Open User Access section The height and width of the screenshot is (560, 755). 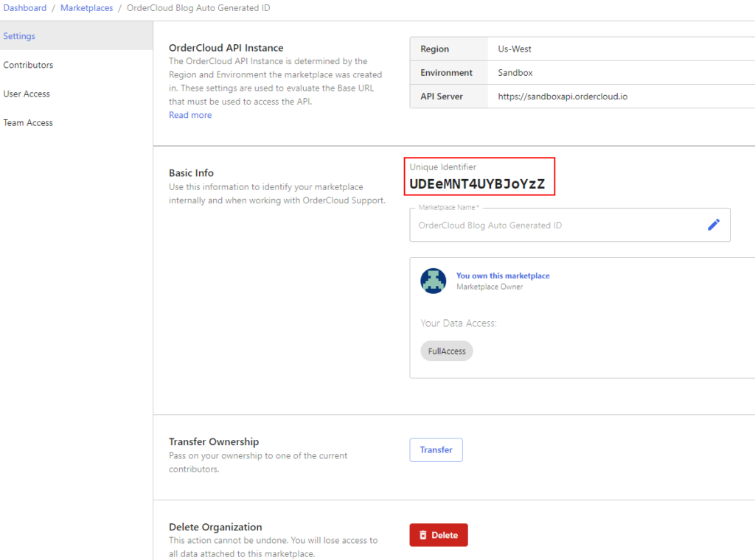click(27, 94)
